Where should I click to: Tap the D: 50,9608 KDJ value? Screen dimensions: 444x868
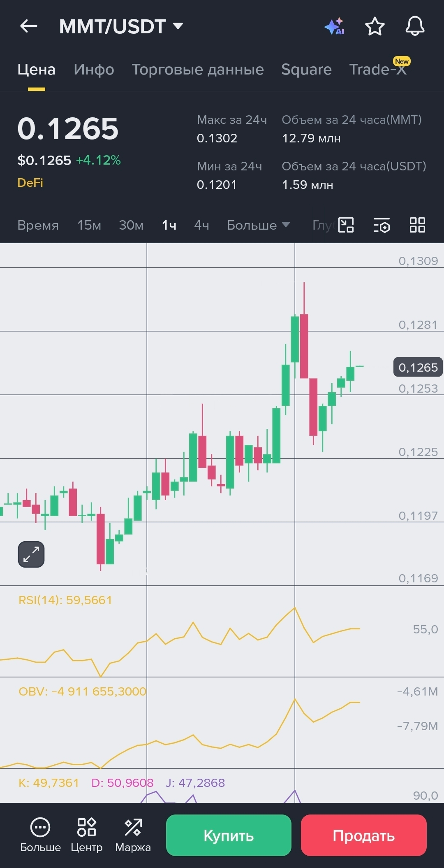(x=122, y=783)
